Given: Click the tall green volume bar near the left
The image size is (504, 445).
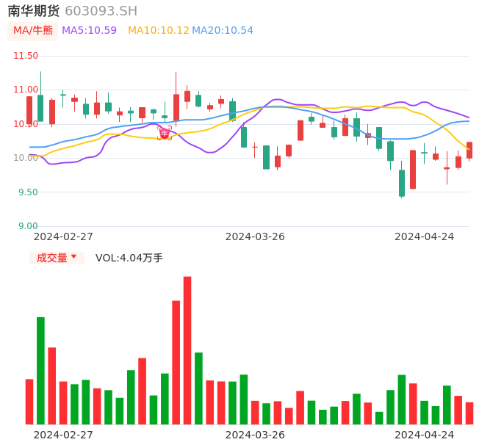Looking at the screenshot, I should click(x=40, y=370).
